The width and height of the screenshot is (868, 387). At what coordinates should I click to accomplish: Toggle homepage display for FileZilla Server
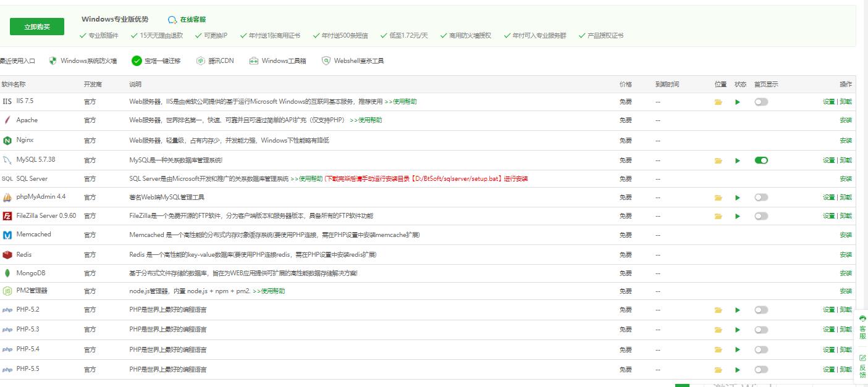(761, 216)
